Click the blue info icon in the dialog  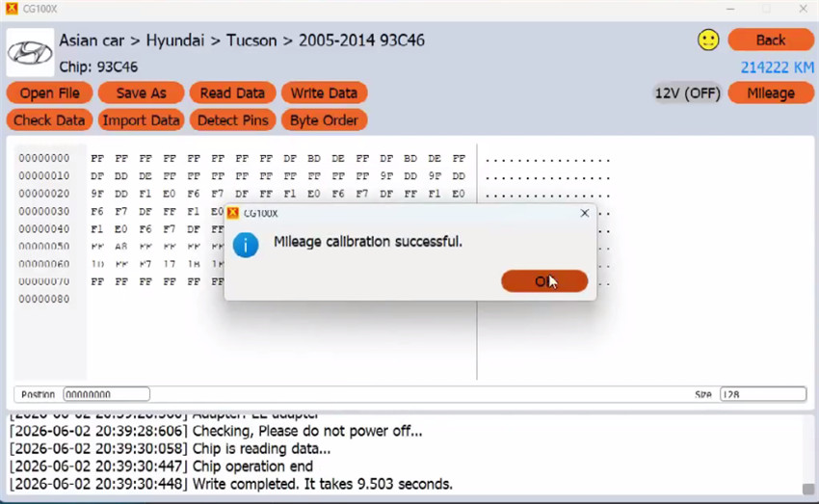246,245
